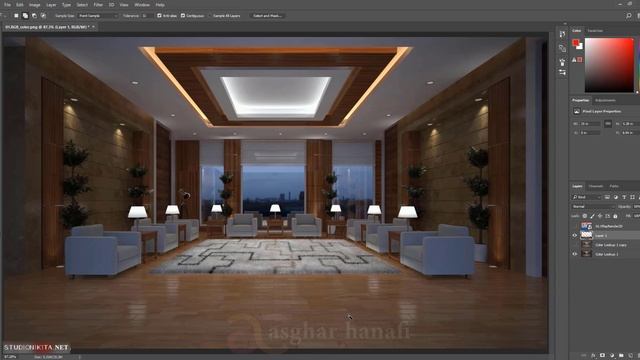
Task: Click the Select and Mask button
Action: [267, 16]
